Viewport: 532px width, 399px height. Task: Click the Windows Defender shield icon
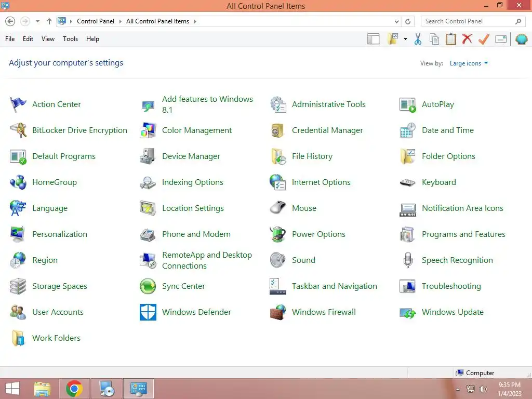pos(148,312)
